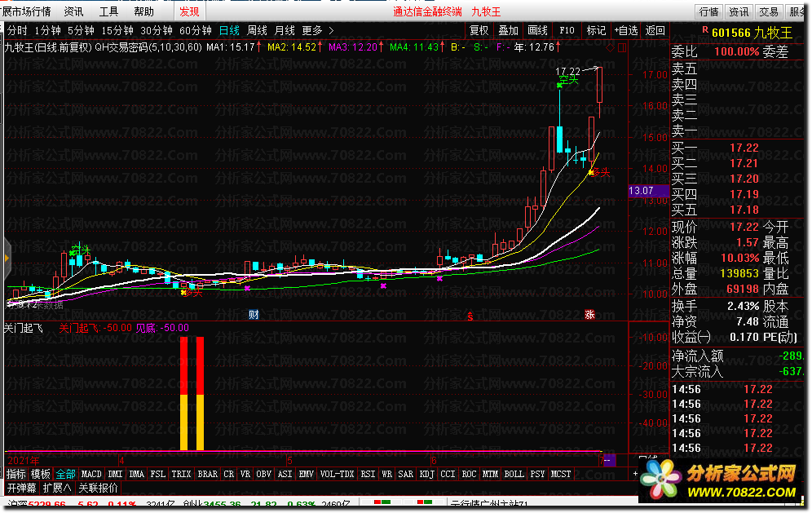Click stock code 601566 九牧王
The width and height of the screenshot is (812, 513).
coord(752,33)
